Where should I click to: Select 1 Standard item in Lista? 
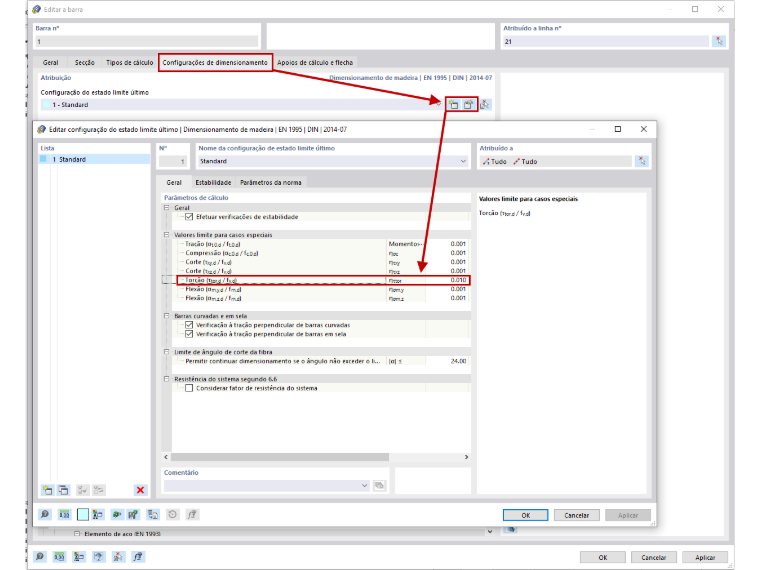(x=95, y=159)
